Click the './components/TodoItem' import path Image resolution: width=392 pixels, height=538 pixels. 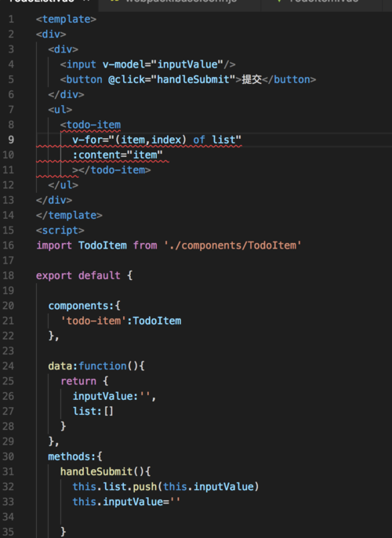pos(233,245)
